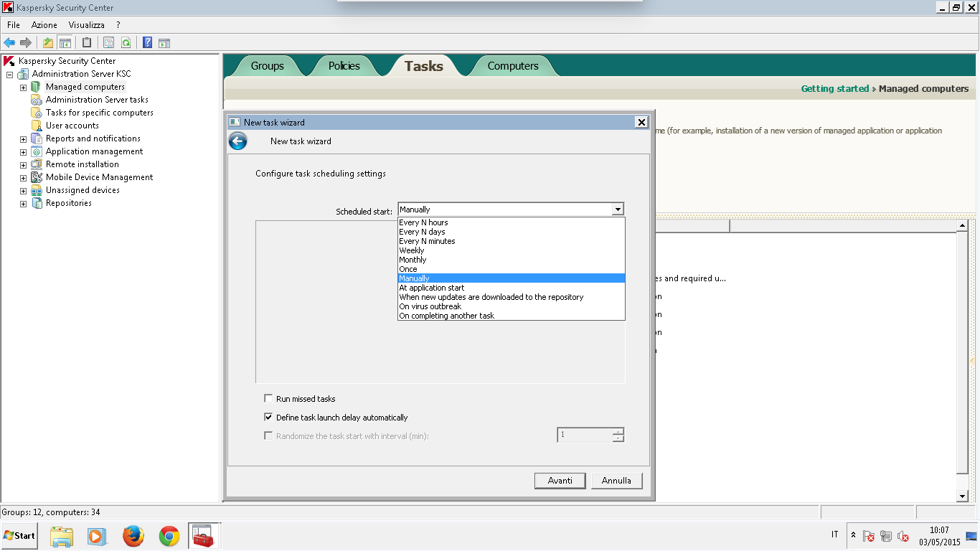Follow the Getting started link

point(835,89)
